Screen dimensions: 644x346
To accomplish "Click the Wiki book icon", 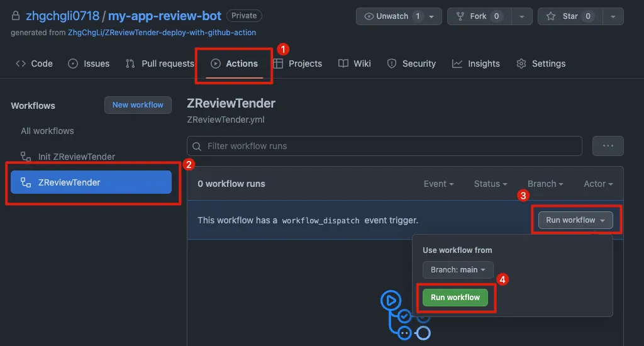I will point(343,64).
